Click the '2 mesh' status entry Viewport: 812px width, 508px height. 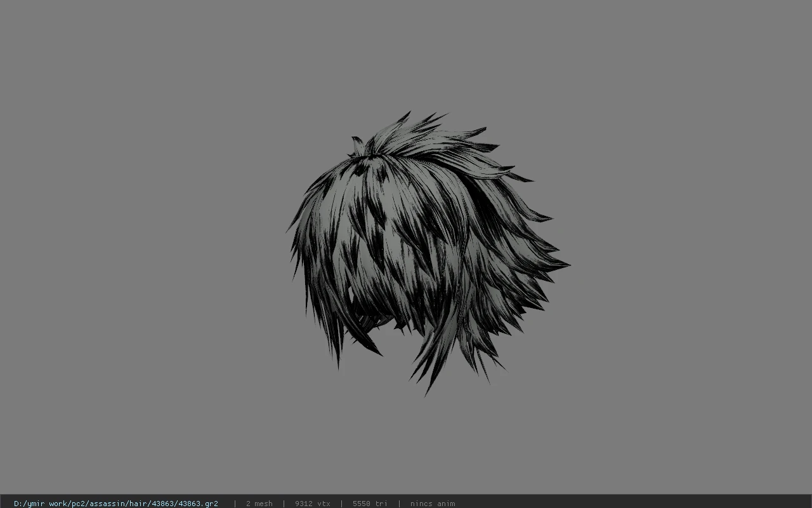[259, 504]
